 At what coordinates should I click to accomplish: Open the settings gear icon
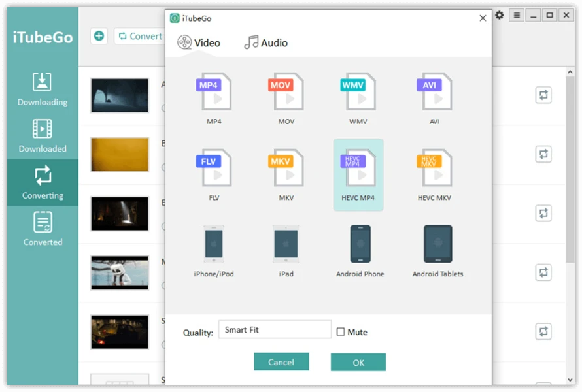tap(500, 15)
